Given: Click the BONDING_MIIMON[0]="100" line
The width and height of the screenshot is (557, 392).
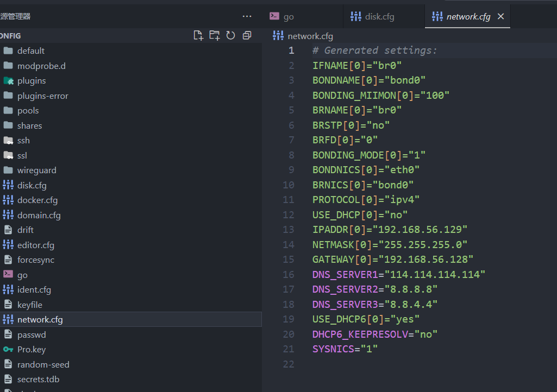Looking at the screenshot, I should (381, 96).
